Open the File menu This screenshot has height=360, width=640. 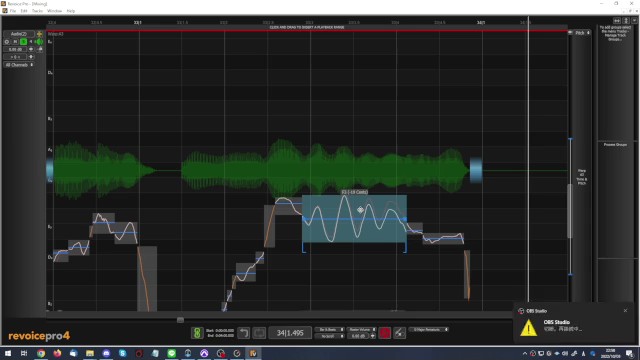[x=13, y=11]
